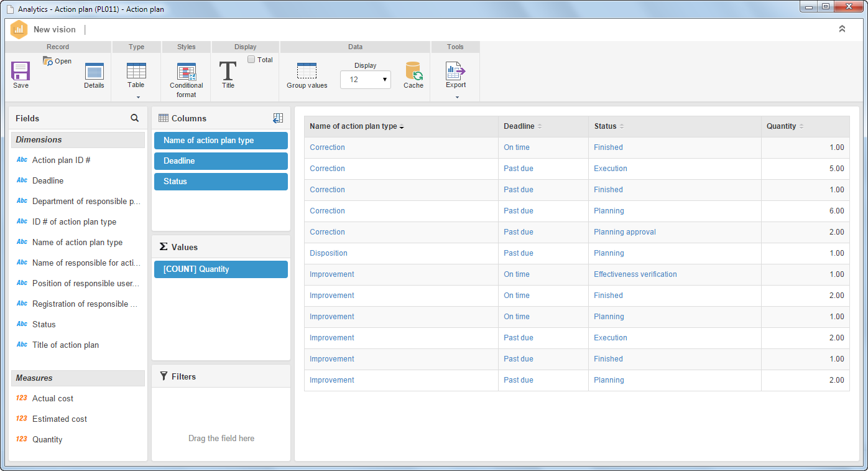
Task: Expand the Table type dropdown arrow
Action: coord(138,97)
